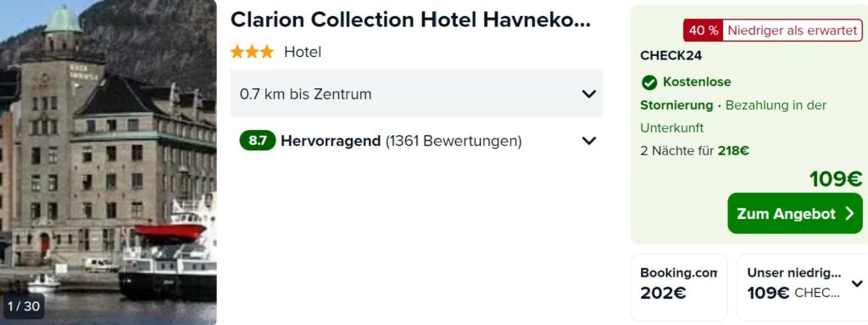Viewport: 868px width, 325px height.
Task: Click the three-star rating icons
Action: tap(252, 52)
